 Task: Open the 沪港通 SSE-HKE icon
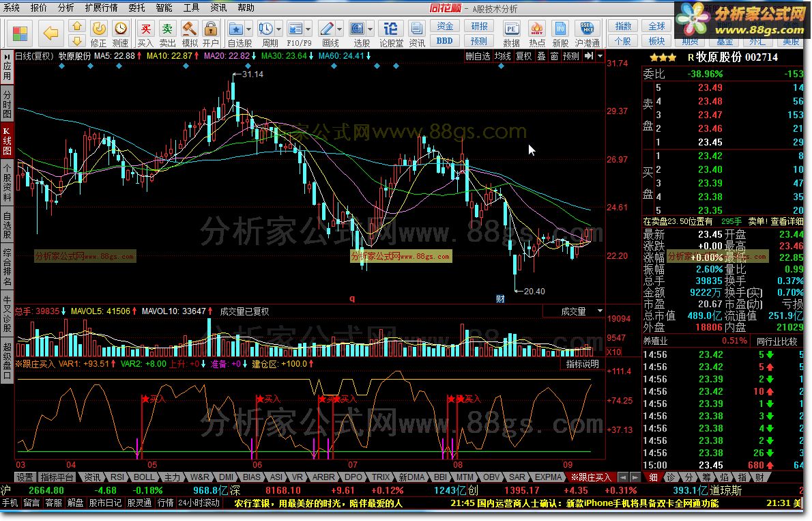pyautogui.click(x=588, y=34)
